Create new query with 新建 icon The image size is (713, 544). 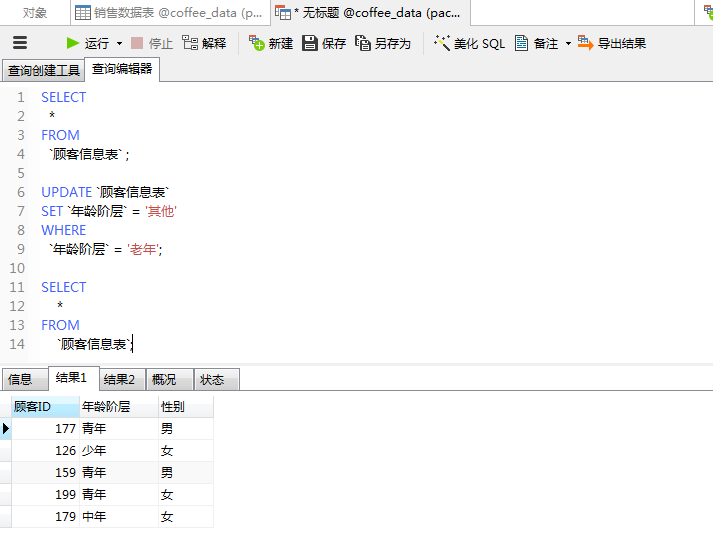coord(256,43)
